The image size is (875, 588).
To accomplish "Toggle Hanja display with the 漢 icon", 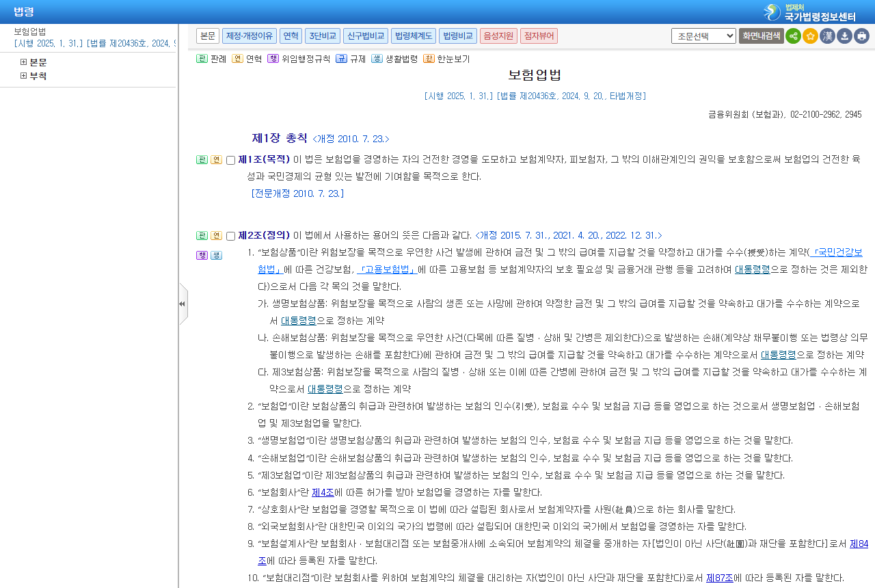I will click(x=827, y=36).
